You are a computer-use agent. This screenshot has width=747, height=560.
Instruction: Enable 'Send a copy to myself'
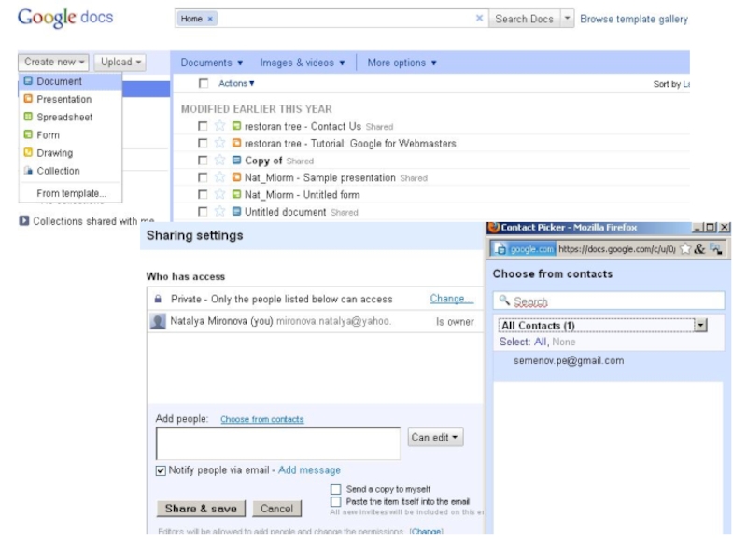pos(336,489)
